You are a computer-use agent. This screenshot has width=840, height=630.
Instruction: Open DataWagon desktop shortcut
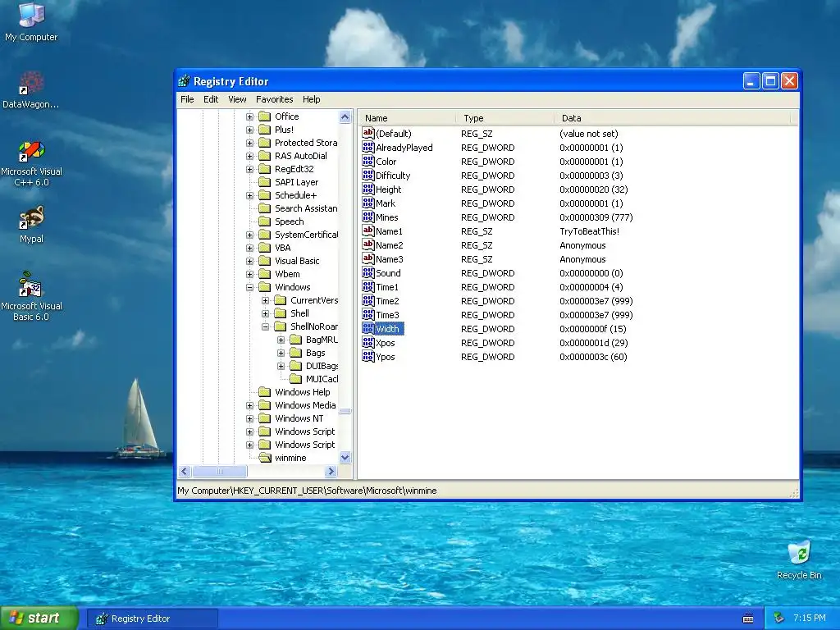tap(31, 90)
